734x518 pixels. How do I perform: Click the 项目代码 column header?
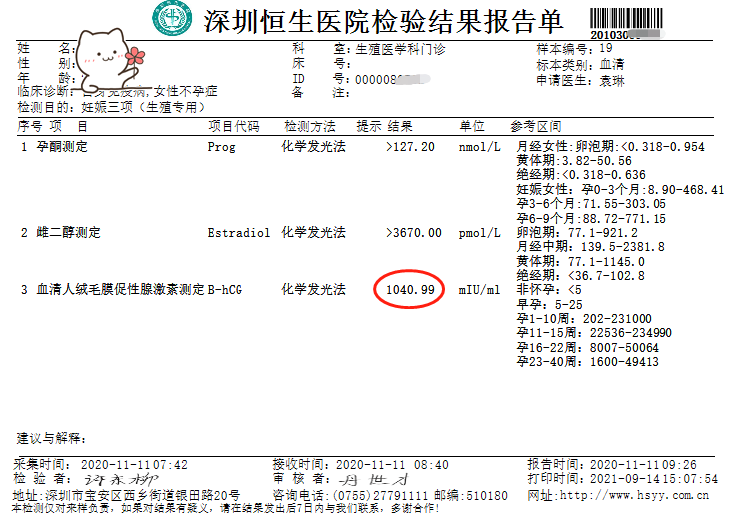[x=234, y=126]
